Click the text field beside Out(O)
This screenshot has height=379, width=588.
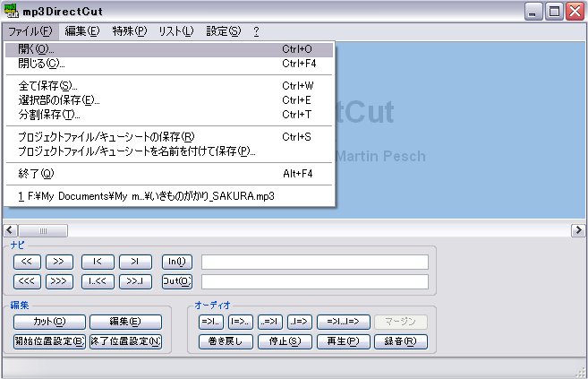[x=315, y=281]
